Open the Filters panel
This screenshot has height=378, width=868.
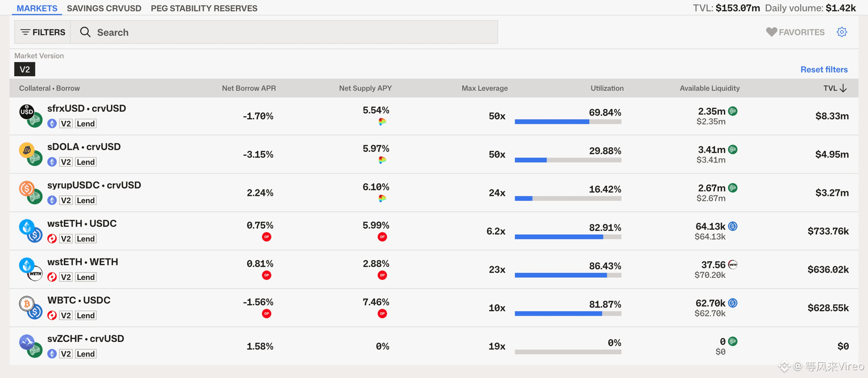tap(42, 32)
